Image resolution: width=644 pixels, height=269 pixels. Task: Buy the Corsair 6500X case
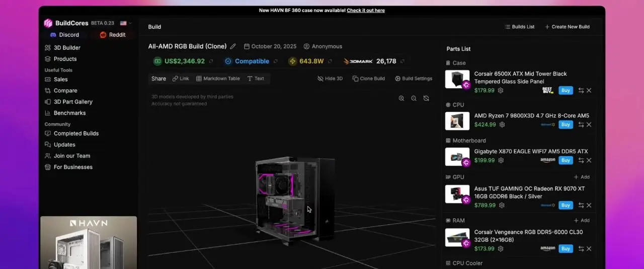tap(566, 91)
